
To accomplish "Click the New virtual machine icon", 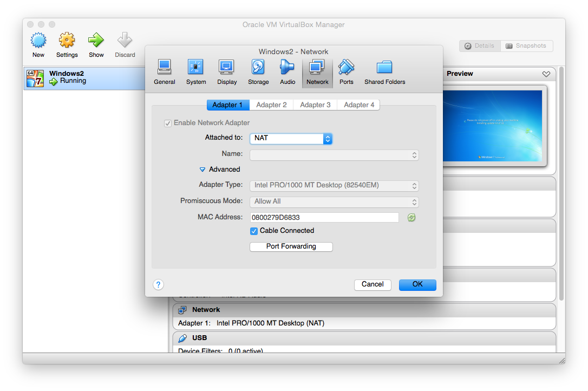I will (38, 40).
